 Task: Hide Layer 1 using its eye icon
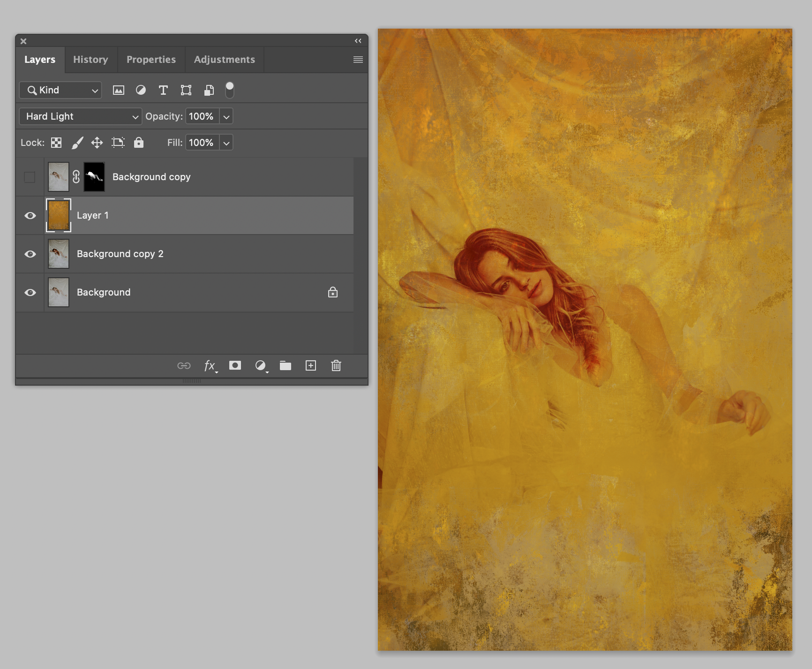pos(30,215)
